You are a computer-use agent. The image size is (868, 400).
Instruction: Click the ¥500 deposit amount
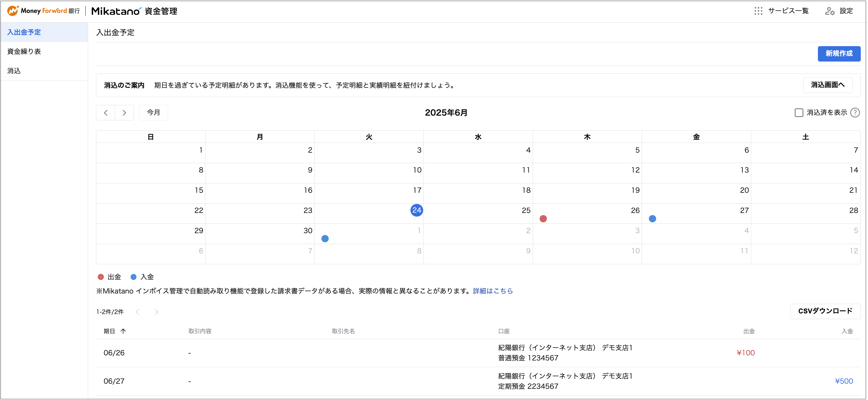(x=844, y=381)
